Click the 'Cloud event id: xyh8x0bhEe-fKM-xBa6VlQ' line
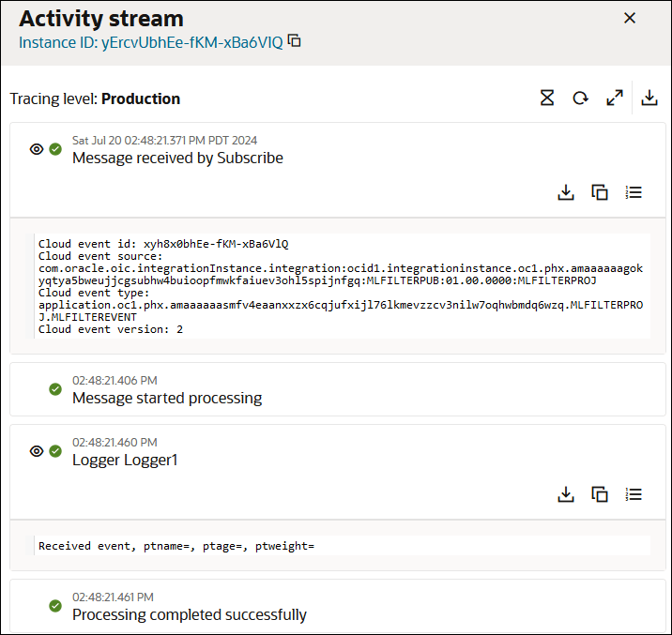 (x=163, y=244)
